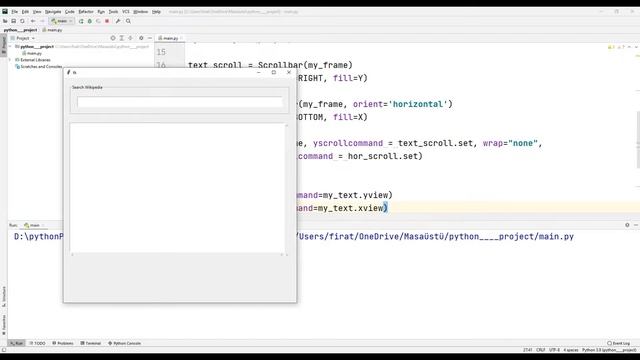
Task: Toggle the Project side tool window tab
Action: [x=4, y=46]
